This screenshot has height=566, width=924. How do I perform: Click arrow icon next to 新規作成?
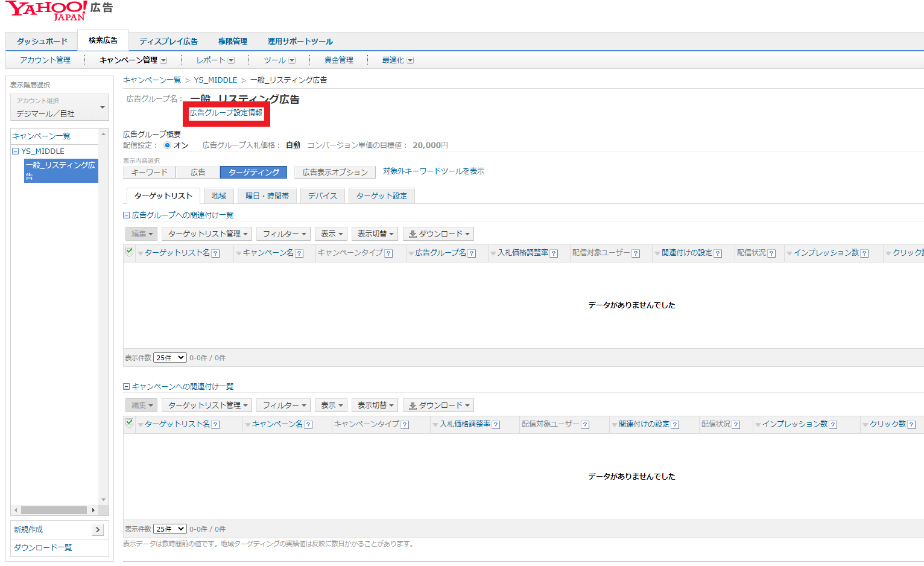pos(98,530)
